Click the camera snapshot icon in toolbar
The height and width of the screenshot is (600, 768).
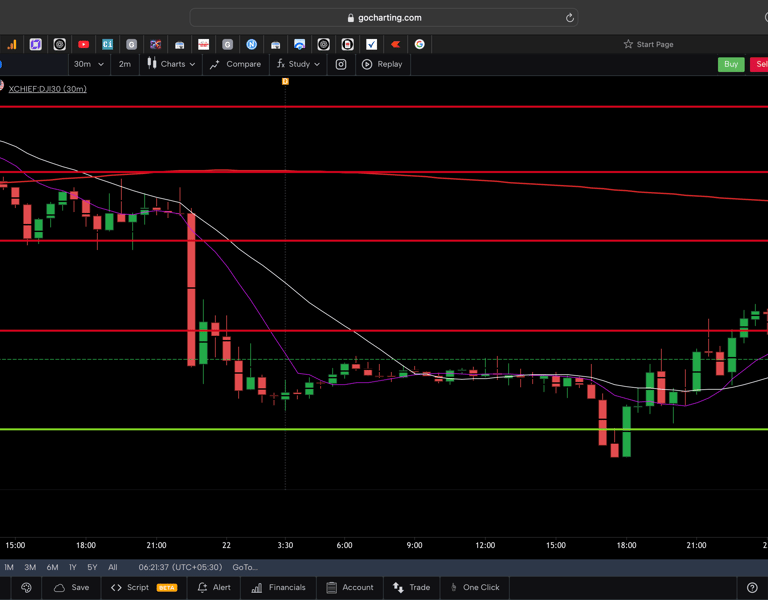point(341,64)
